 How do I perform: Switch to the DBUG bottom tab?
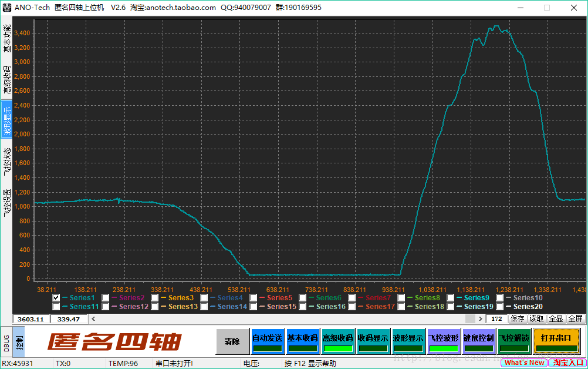[x=6, y=343]
